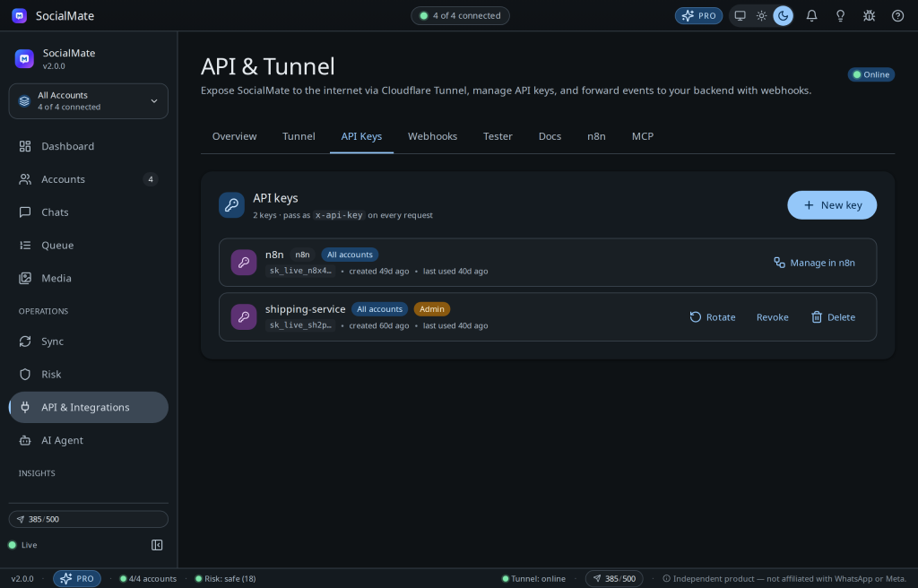Click the API plug icon in the sidebar
Viewport: 918px width, 588px height.
pos(24,407)
